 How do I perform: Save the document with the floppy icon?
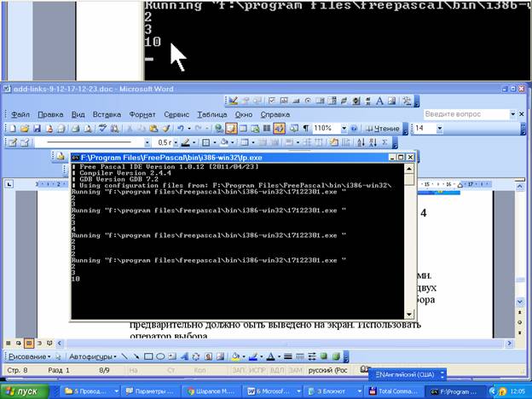pos(37,129)
